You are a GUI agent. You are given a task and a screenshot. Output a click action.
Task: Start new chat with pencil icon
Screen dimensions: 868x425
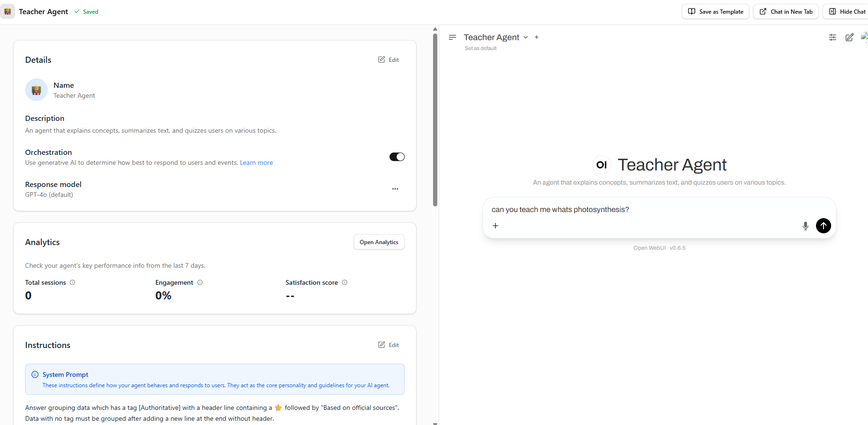(x=850, y=37)
